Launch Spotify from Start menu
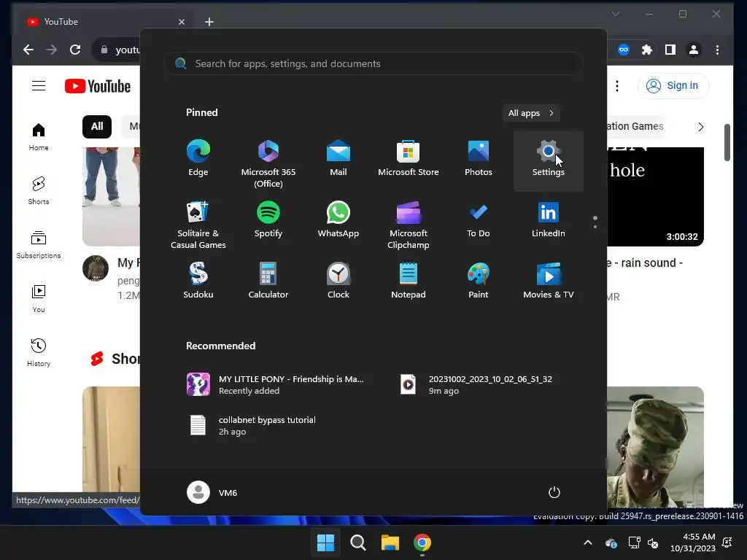Image resolution: width=747 pixels, height=560 pixels. pos(268,221)
